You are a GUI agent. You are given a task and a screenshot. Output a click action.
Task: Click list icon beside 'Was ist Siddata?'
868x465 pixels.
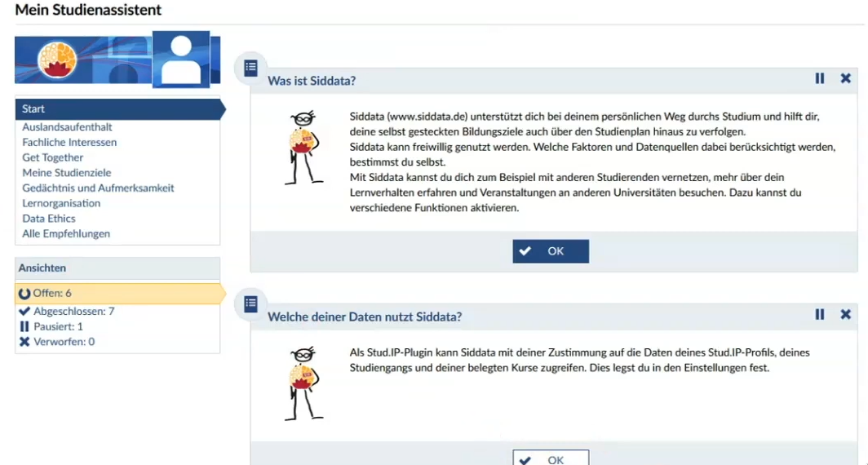pos(250,68)
